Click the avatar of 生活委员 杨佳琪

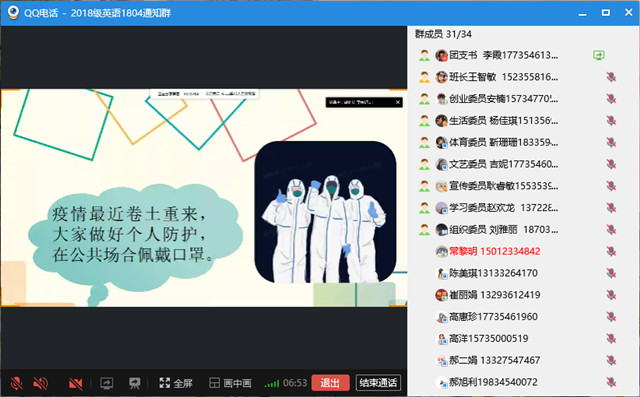coord(441,121)
